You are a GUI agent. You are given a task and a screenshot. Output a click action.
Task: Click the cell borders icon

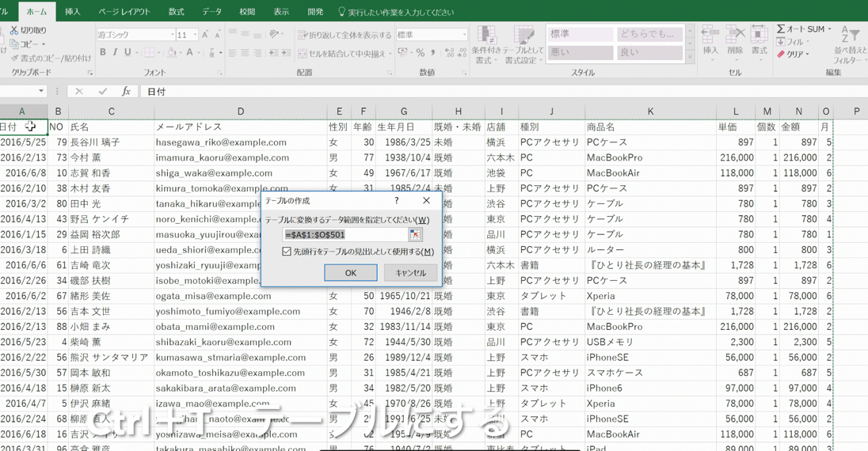149,52
